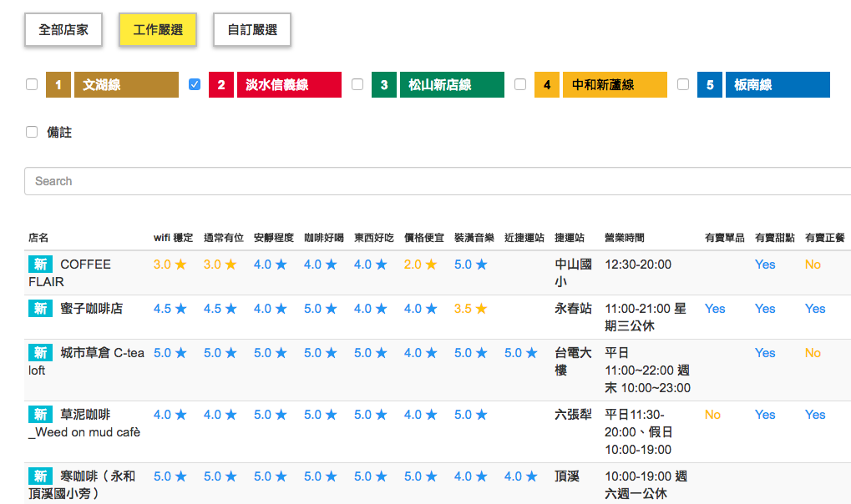The image size is (851, 504).
Task: Check the 松山新店線 checkbox
Action: pos(357,84)
